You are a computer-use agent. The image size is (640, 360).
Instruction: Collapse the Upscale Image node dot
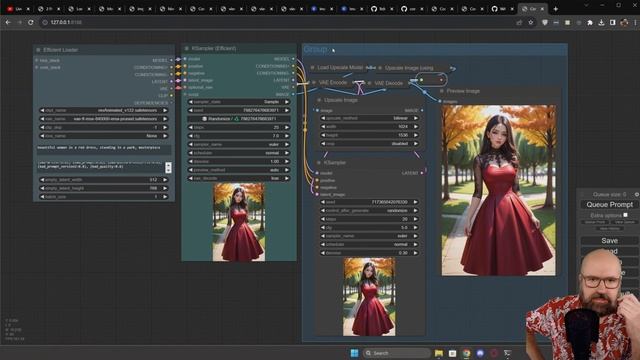pyautogui.click(x=319, y=100)
